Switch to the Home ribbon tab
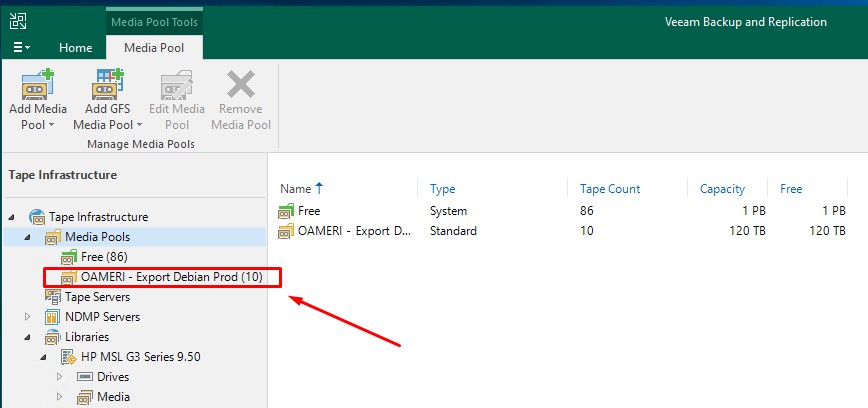 75,47
